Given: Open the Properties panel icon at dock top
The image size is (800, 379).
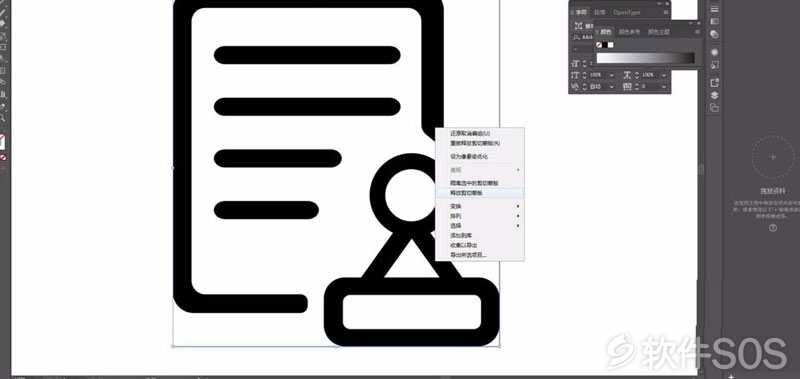Looking at the screenshot, I should 714,9.
